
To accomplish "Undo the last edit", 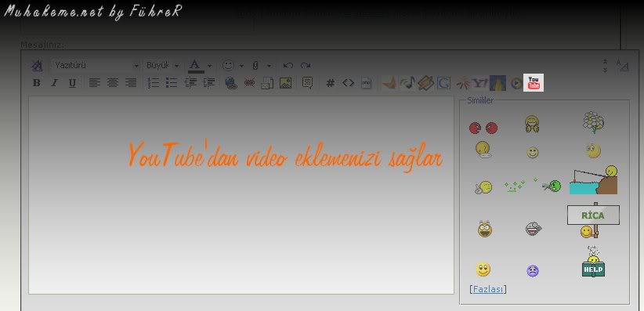I will (x=288, y=65).
